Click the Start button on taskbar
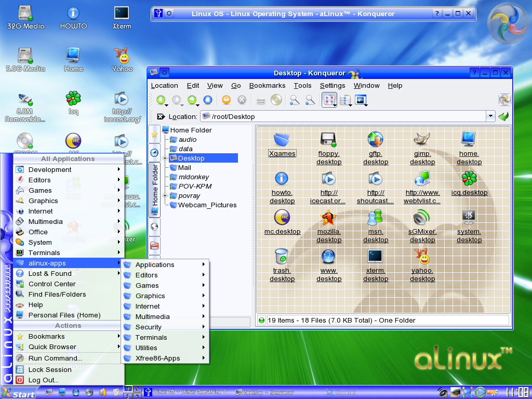Image resolution: width=532 pixels, height=399 pixels. pos(18,393)
